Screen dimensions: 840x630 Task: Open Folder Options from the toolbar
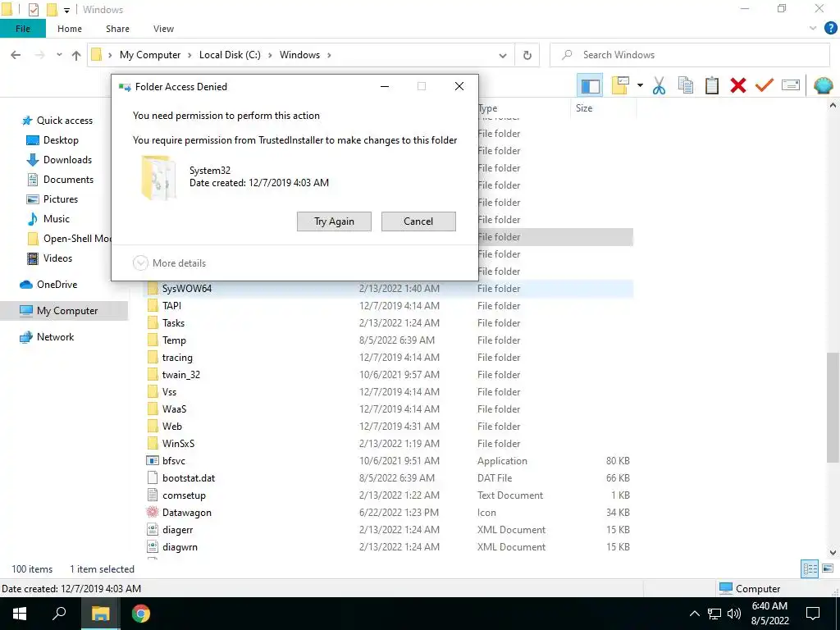(x=620, y=85)
